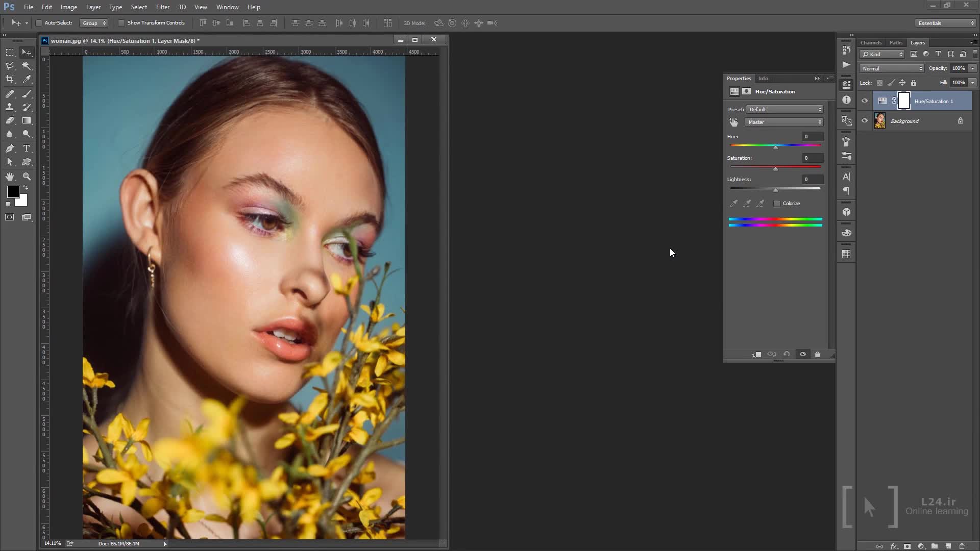Select the Horizontal Type tool
Viewport: 980px width, 551px height.
[27, 148]
